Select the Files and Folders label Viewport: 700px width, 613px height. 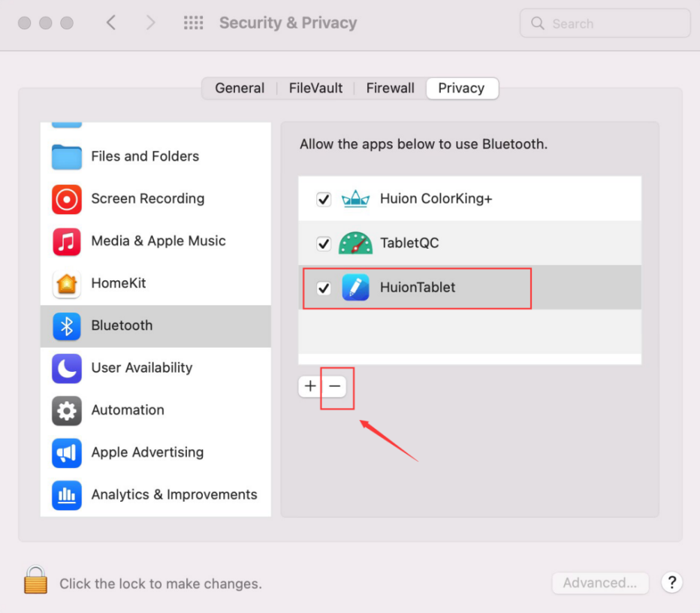145,156
